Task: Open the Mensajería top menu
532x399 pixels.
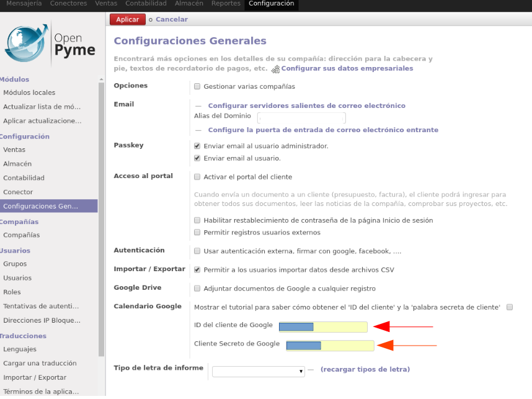Action: [x=24, y=3]
